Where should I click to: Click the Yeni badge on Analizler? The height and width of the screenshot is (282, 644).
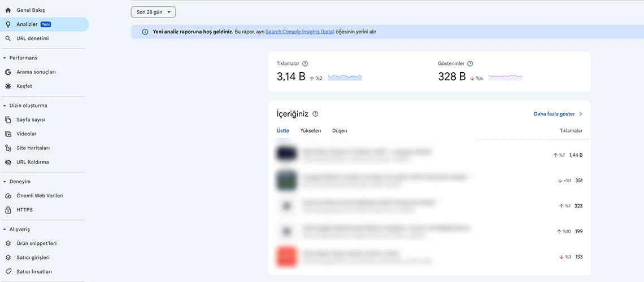coord(46,25)
